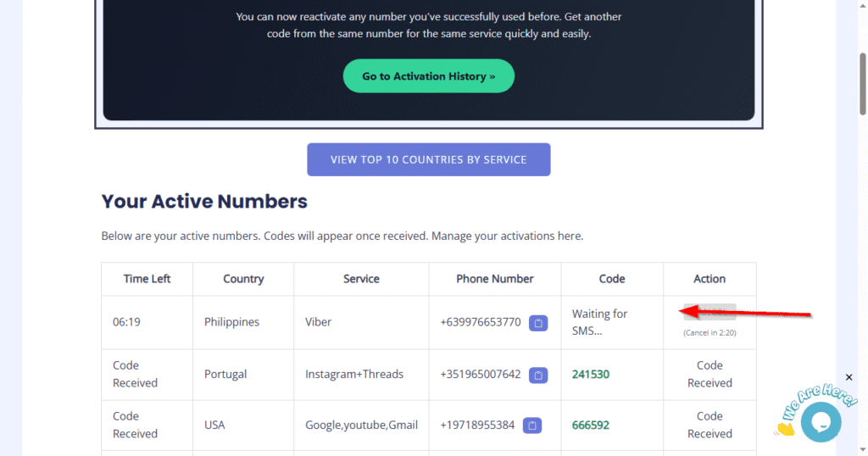The width and height of the screenshot is (868, 456).
Task: Dismiss the We Are Here chat prompt
Action: pos(849,377)
